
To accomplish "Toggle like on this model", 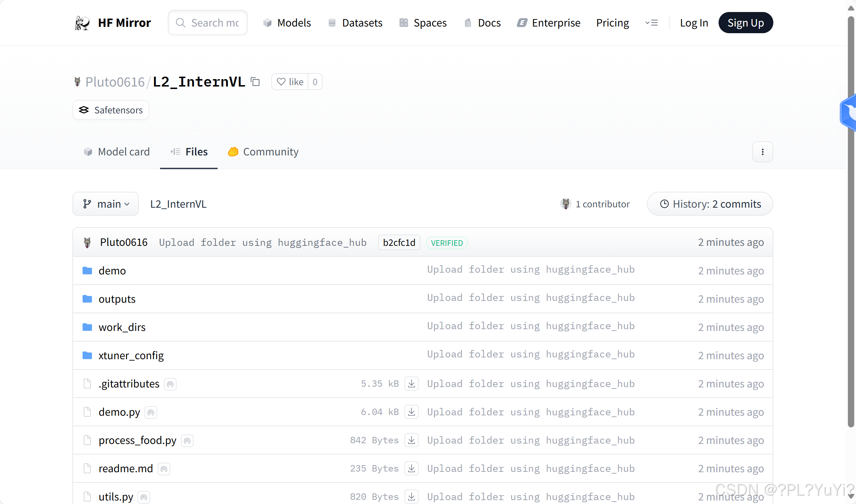I will click(x=290, y=82).
